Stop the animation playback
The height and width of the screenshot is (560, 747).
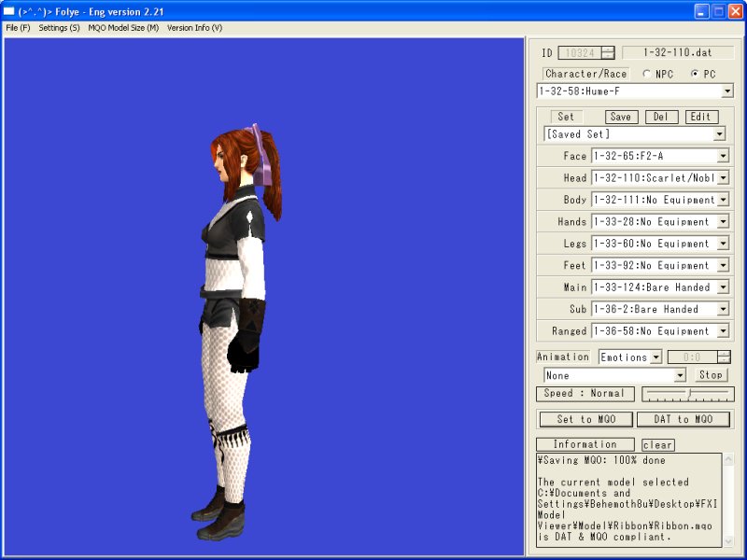712,374
